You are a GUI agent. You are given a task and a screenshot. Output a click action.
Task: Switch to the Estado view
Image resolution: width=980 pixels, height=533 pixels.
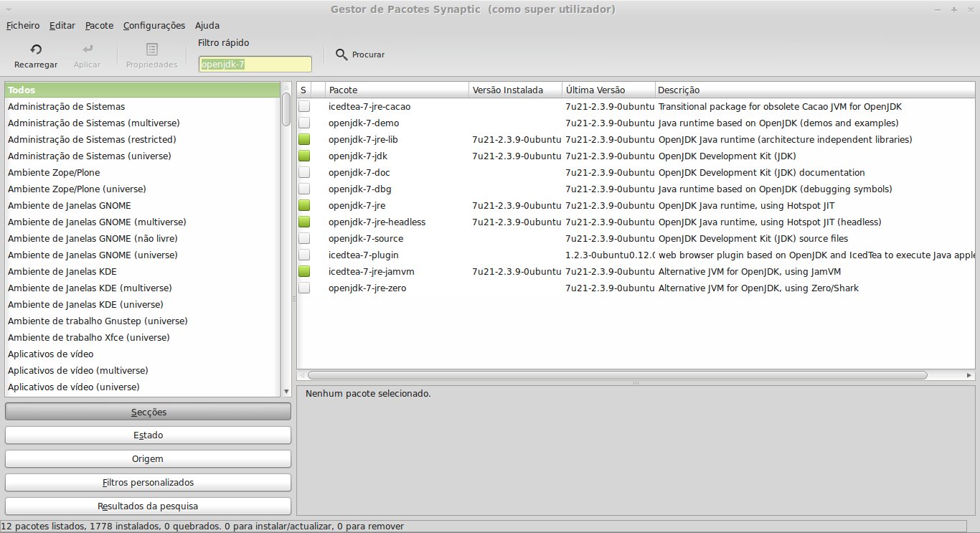click(147, 435)
